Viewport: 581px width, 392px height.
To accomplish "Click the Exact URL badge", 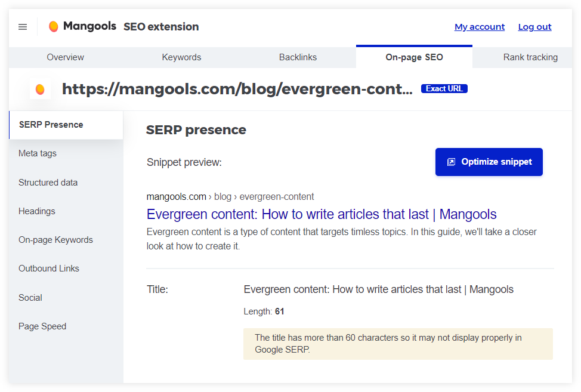I will pos(444,88).
